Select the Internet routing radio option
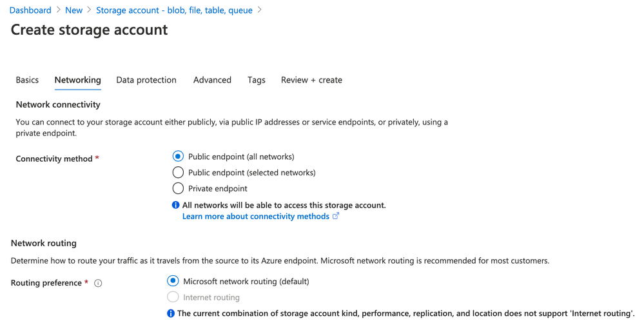 tap(173, 297)
